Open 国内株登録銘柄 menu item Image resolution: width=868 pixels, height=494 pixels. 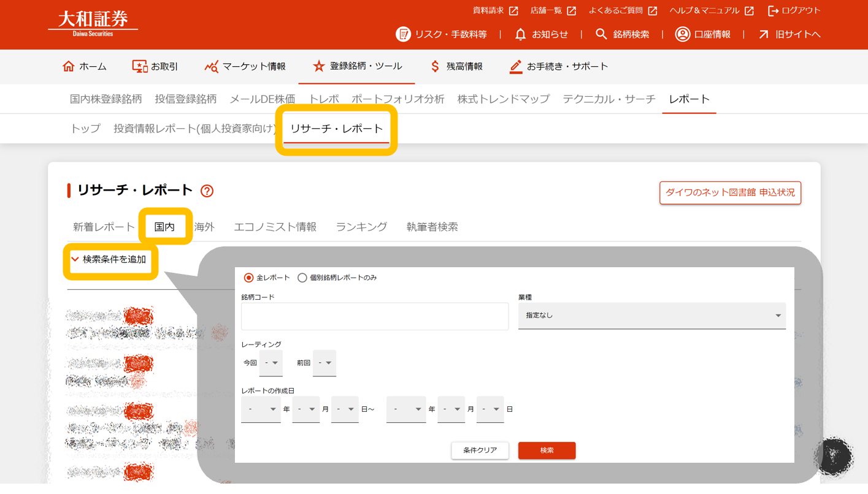click(106, 99)
